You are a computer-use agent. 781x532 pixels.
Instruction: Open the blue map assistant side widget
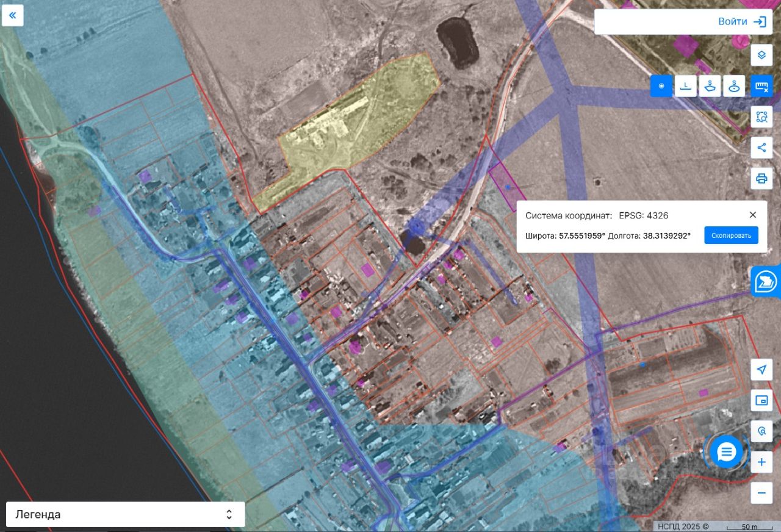point(766,281)
